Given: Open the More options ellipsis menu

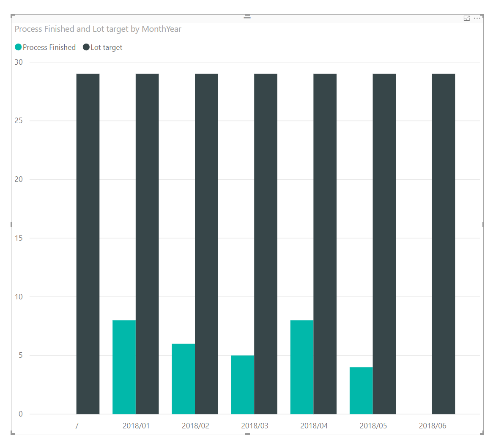Looking at the screenshot, I should click(x=477, y=18).
